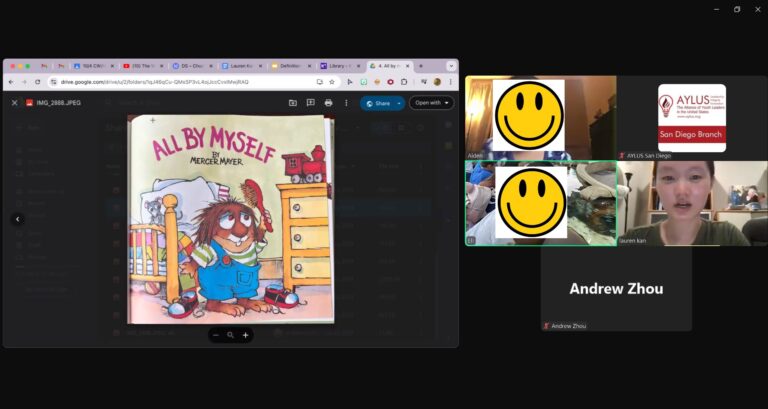Viewport: 768px width, 409px height.
Task: Switch to the 'Lauren' Google Docs tab
Action: [x=240, y=66]
